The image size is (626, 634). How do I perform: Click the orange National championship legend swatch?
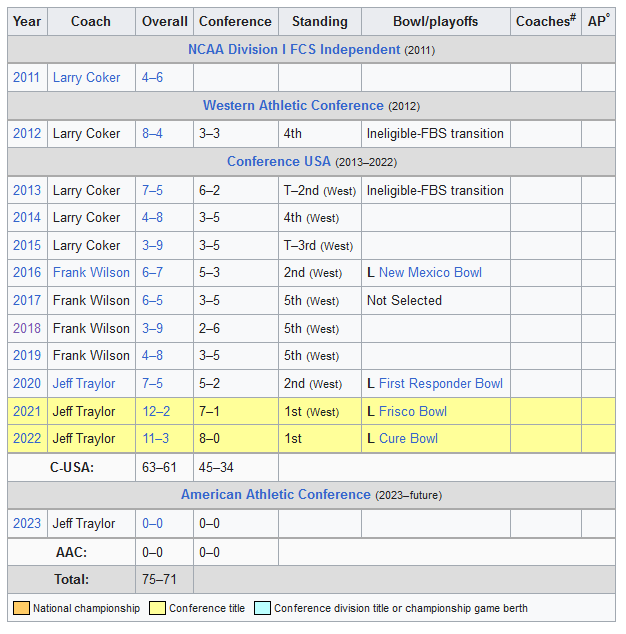pyautogui.click(x=21, y=608)
